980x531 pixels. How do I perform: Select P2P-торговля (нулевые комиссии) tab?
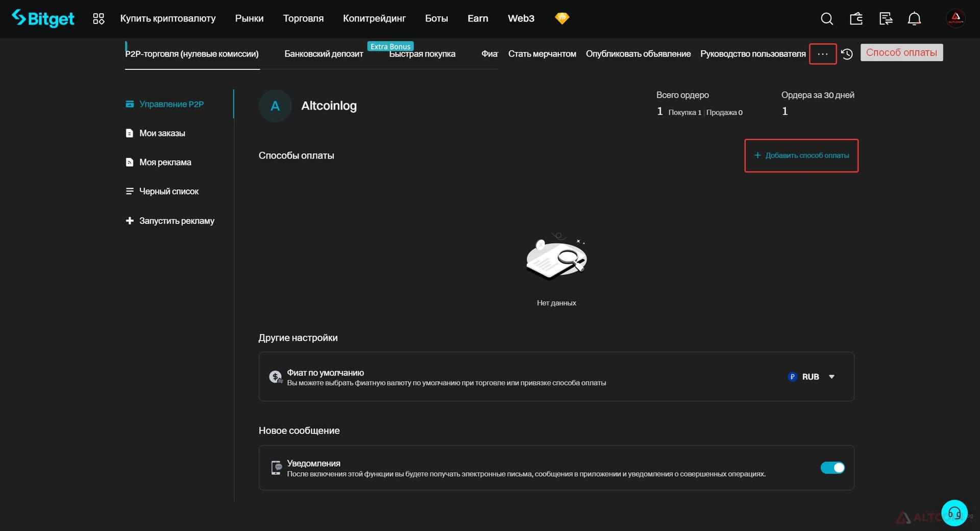coord(192,54)
